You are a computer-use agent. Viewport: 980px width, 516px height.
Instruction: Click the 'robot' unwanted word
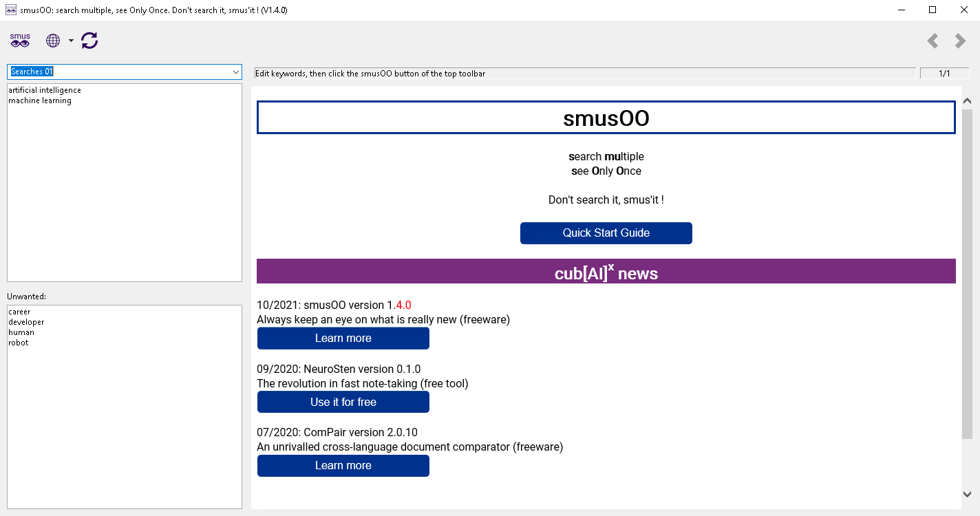click(x=19, y=343)
